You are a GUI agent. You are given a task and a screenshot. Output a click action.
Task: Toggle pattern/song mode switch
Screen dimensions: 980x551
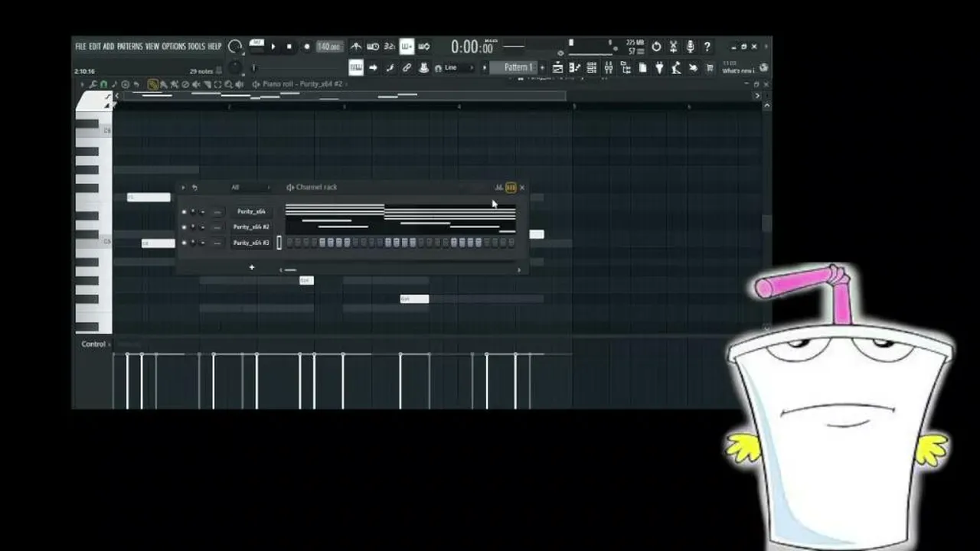pyautogui.click(x=256, y=46)
